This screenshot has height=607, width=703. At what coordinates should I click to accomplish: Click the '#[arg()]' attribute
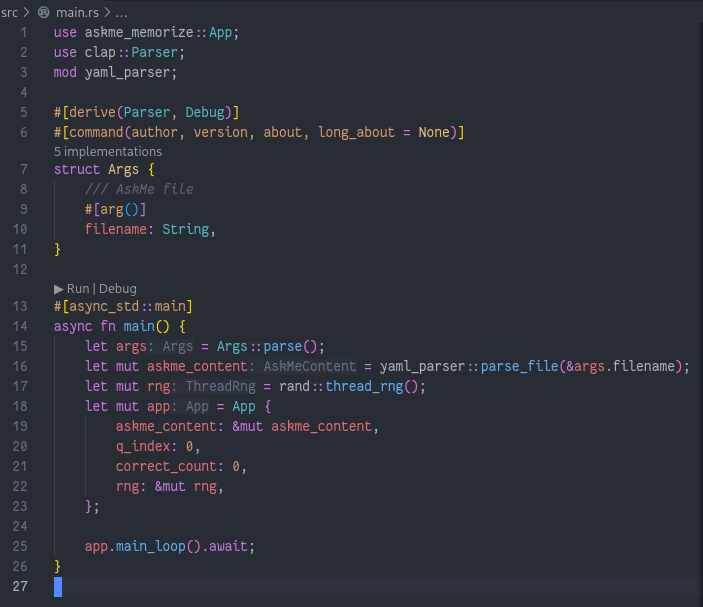pos(116,209)
